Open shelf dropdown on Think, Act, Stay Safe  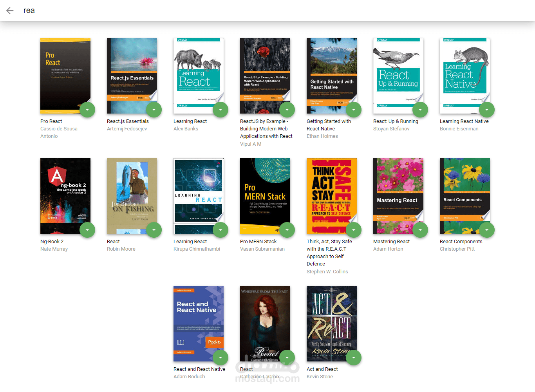click(x=354, y=230)
